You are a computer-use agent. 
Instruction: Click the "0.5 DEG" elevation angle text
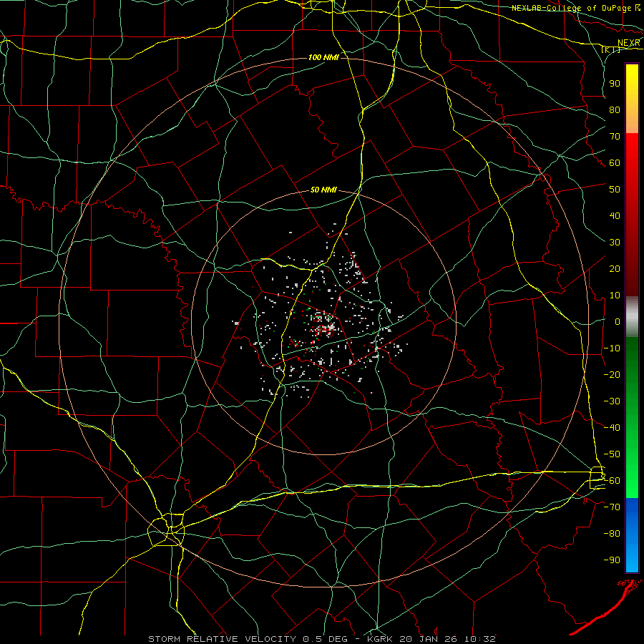pos(326,639)
